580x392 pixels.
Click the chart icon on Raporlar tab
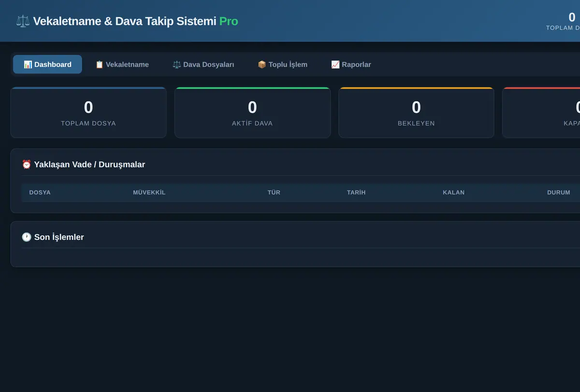335,64
